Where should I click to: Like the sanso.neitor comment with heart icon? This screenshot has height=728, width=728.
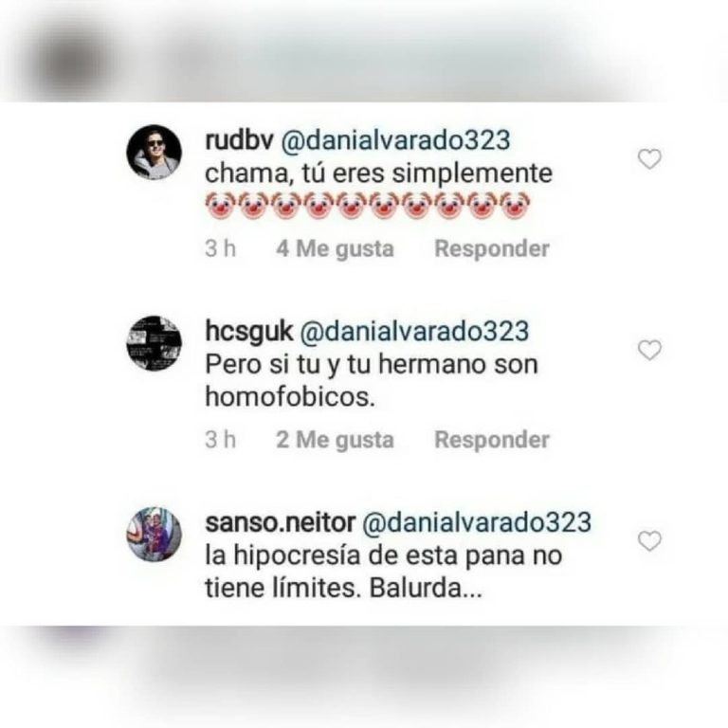[649, 541]
